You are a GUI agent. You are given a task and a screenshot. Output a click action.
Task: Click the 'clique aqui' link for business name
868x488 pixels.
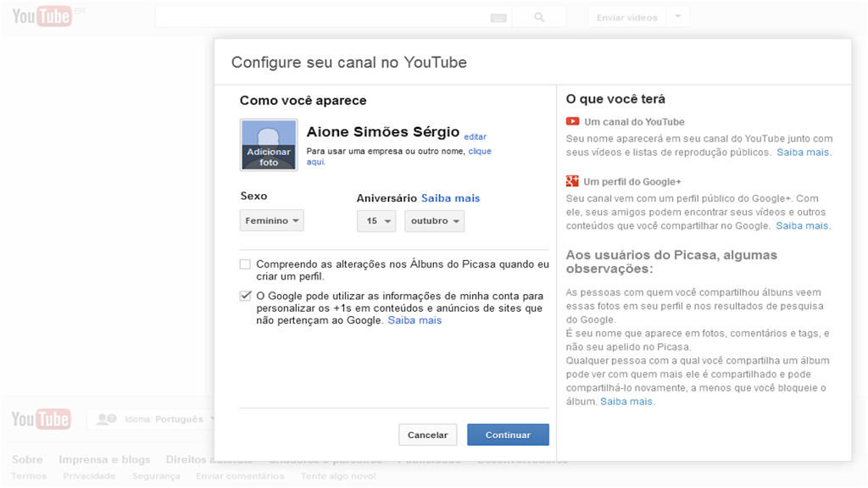(x=480, y=151)
